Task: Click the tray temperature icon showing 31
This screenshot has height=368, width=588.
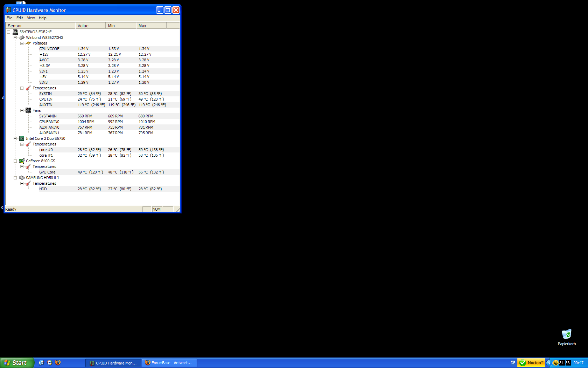Action: [561, 363]
